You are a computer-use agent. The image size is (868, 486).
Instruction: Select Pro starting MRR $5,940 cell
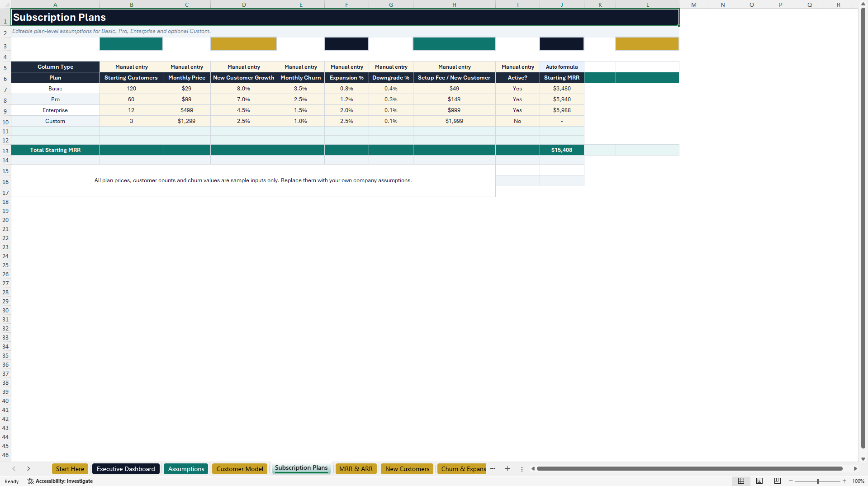coord(562,99)
